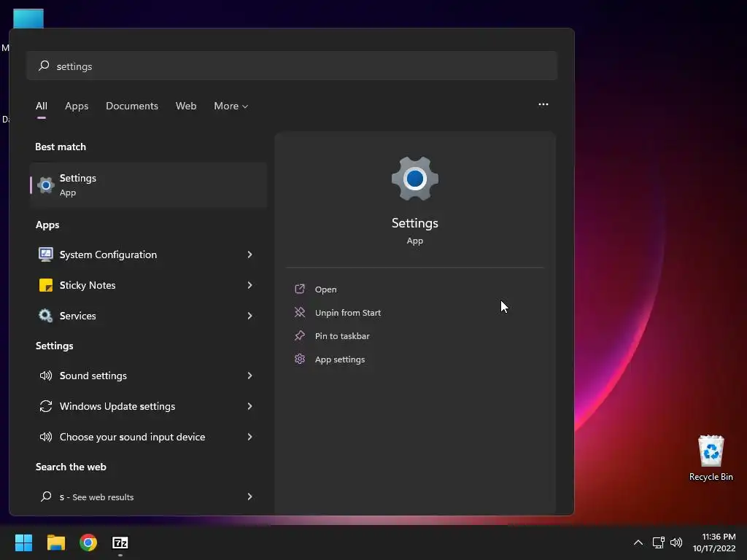Open Sticky Notes text result
Screen dimensions: 747x560
pos(88,285)
